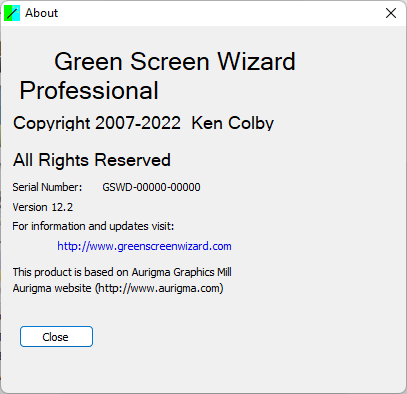Select the serial number GSWD-00000-00000
This screenshot has width=407, height=394.
tap(151, 187)
